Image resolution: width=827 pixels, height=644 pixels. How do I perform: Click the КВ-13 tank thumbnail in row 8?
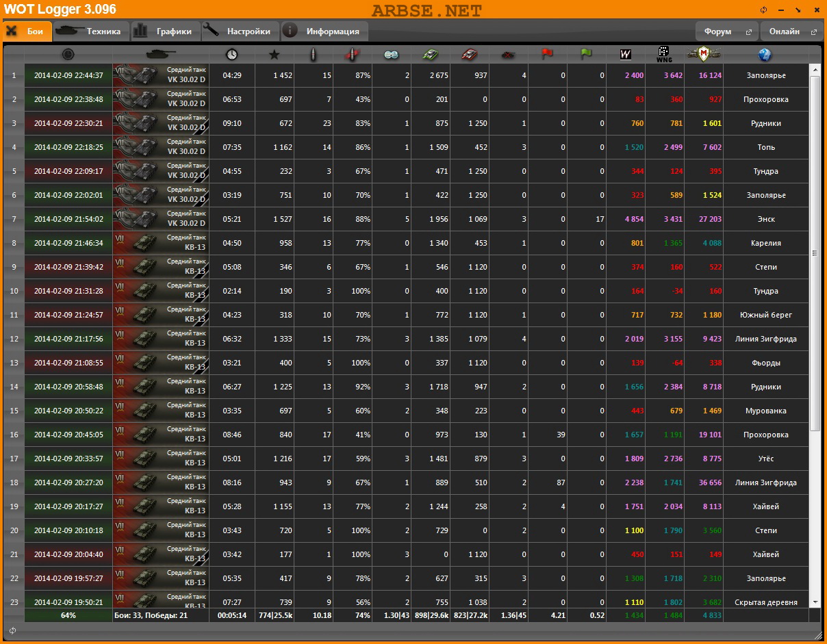pyautogui.click(x=137, y=243)
